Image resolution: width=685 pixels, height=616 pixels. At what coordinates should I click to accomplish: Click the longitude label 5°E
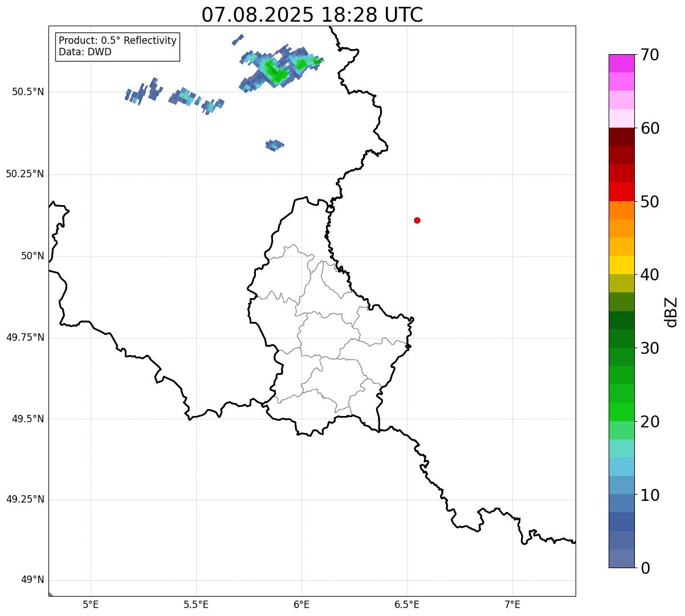(x=91, y=605)
